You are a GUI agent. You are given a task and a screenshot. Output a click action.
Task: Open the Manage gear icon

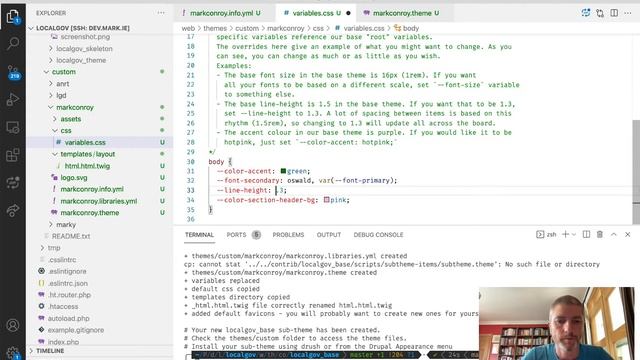[x=13, y=353]
